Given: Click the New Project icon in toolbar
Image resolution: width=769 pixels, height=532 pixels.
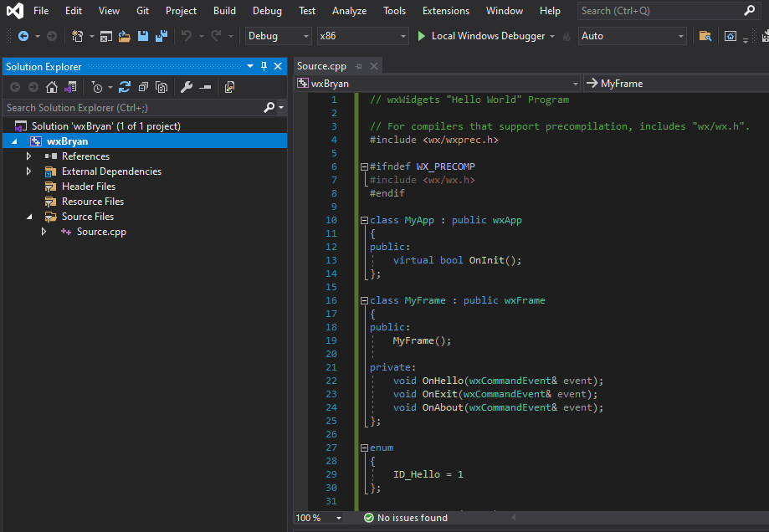Looking at the screenshot, I should click(78, 36).
